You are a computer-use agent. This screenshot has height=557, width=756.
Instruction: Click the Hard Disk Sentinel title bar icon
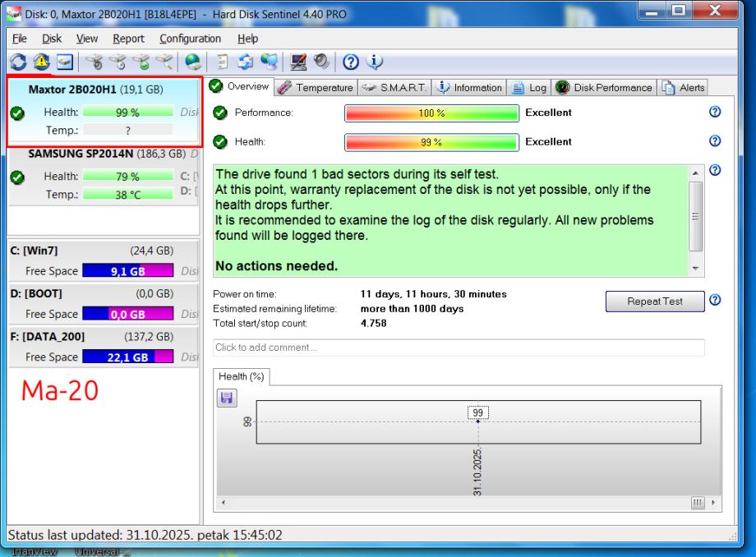[13, 14]
